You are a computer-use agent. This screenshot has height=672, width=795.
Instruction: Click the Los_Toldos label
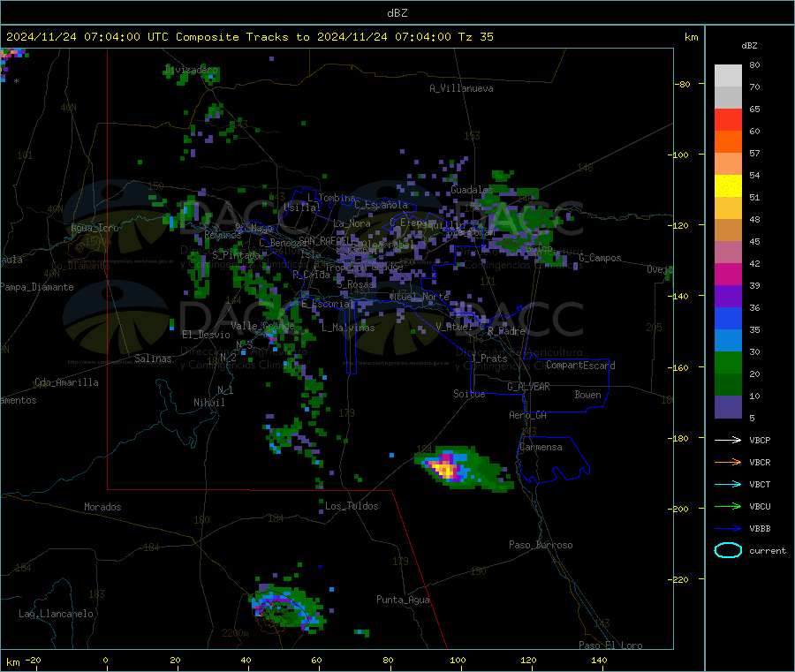tap(352, 506)
